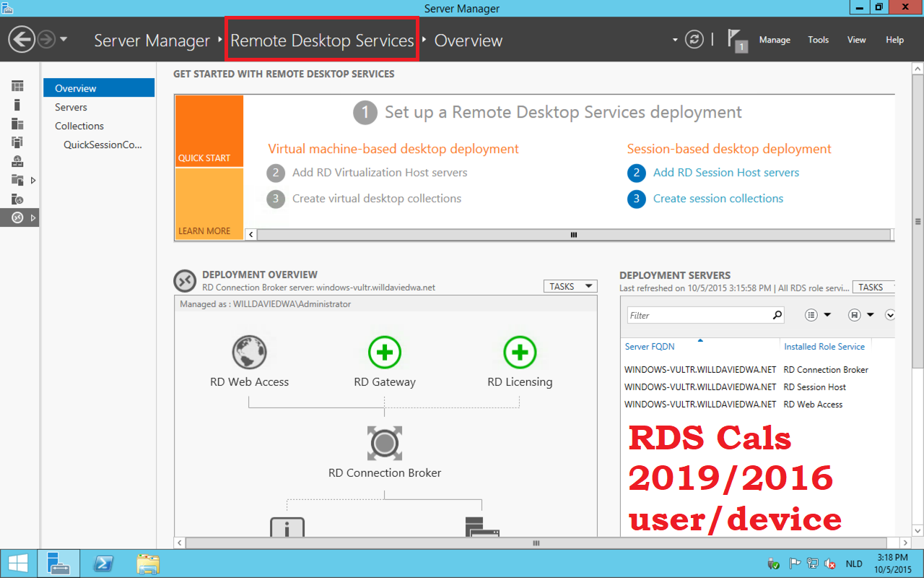Viewport: 924px width, 578px height.
Task: Open the Windows Start button
Action: (x=19, y=564)
